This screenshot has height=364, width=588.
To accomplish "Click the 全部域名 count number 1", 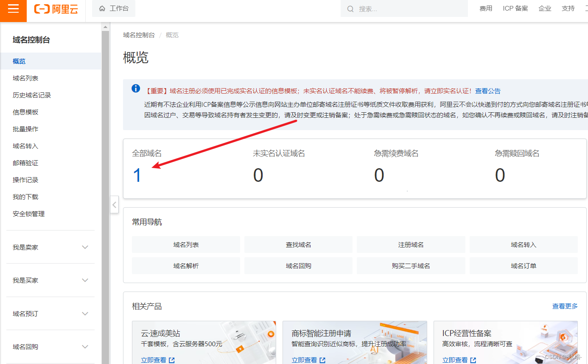I will pos(137,175).
